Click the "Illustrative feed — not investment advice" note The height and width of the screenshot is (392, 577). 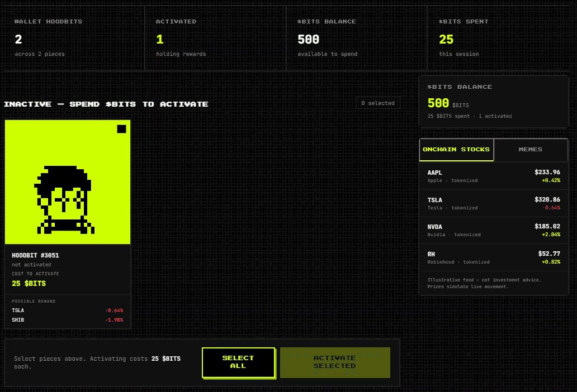pos(484,280)
